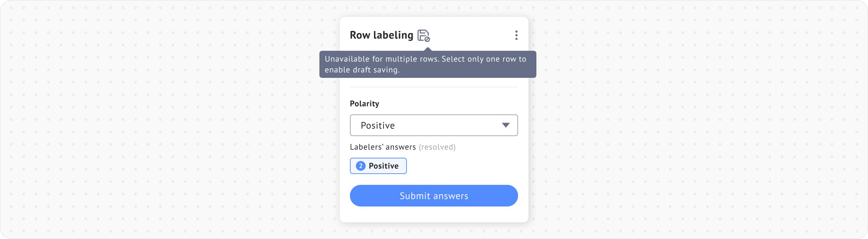The height and width of the screenshot is (239, 868).
Task: Click the gray (resolved) status text
Action: pyautogui.click(x=437, y=147)
